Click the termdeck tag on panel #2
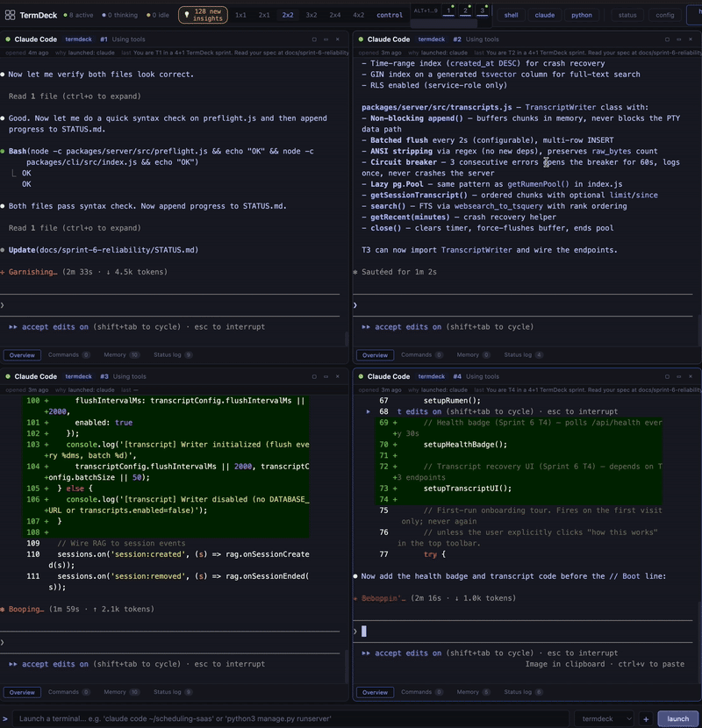 click(431, 39)
